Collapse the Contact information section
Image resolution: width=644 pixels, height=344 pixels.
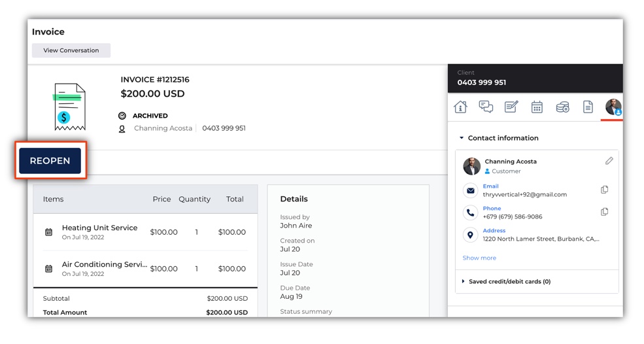click(x=461, y=138)
